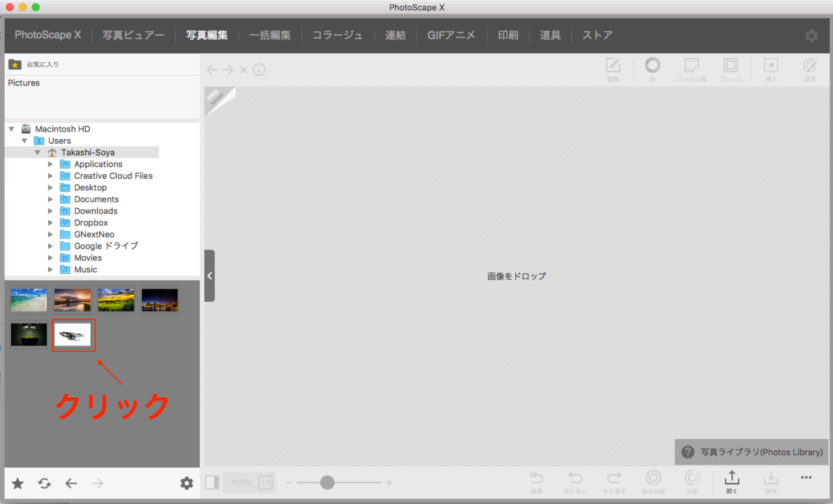The width and height of the screenshot is (833, 504).
Task: Expand the Applications folder
Action: (50, 164)
